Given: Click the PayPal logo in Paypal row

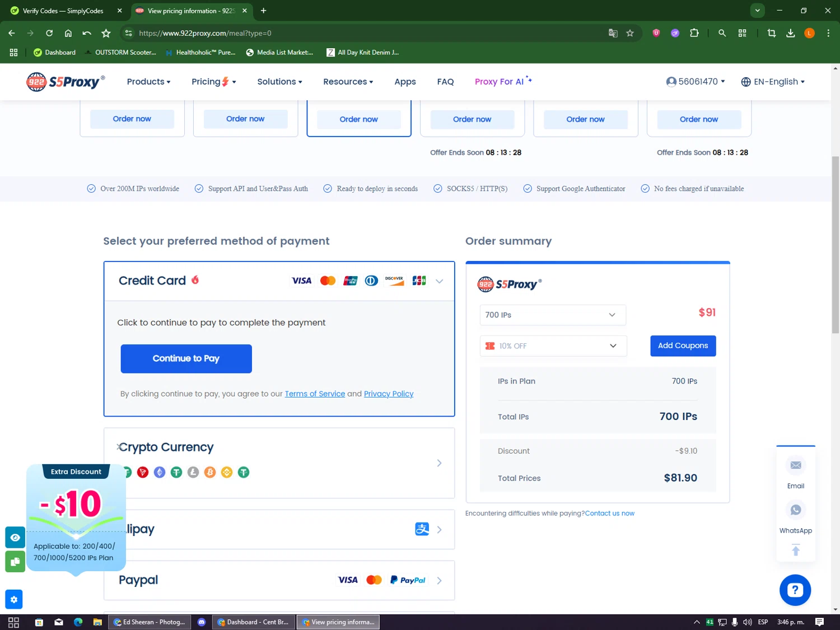Looking at the screenshot, I should point(408,580).
